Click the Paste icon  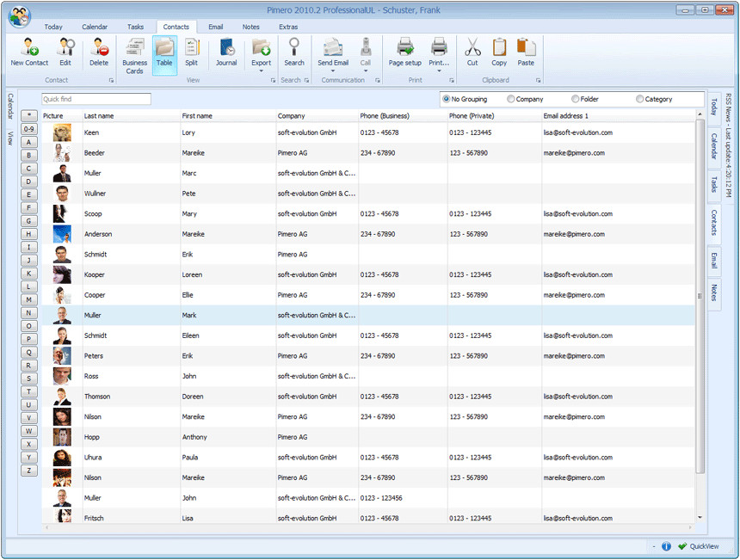[526, 47]
